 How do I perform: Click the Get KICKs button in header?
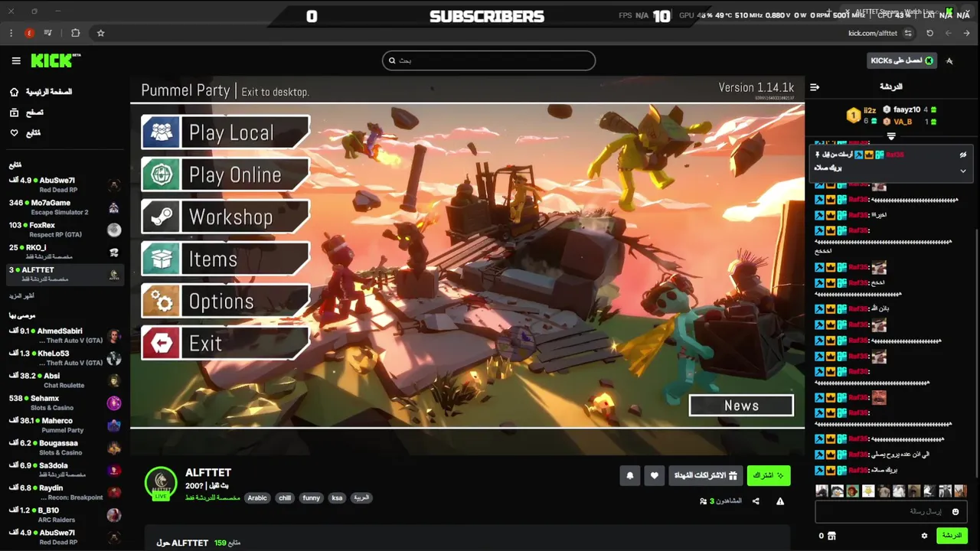point(902,60)
